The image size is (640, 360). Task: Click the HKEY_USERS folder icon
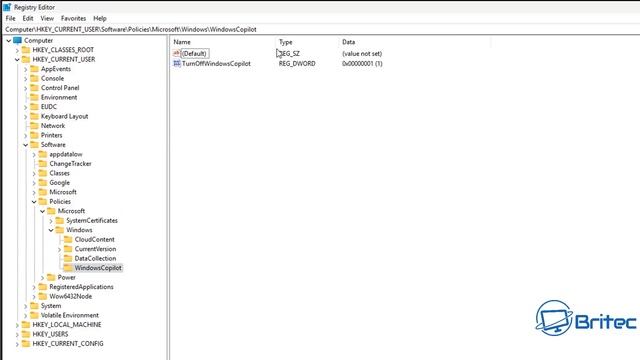(x=26, y=334)
